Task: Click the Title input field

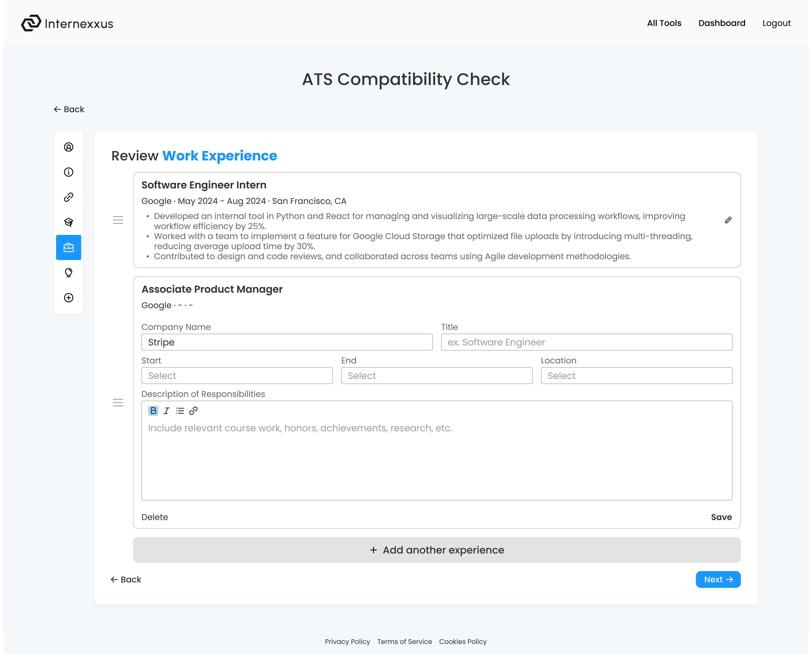Action: click(587, 342)
